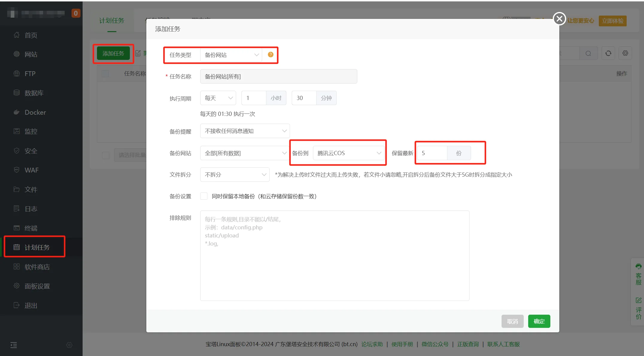Expand the 每天 execution cycle dropdown
The width and height of the screenshot is (644, 356).
click(x=218, y=98)
